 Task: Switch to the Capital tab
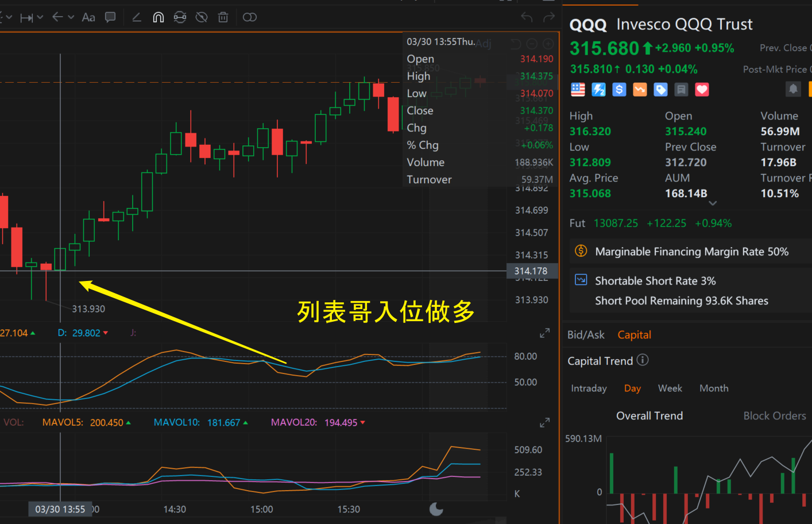pyautogui.click(x=634, y=335)
